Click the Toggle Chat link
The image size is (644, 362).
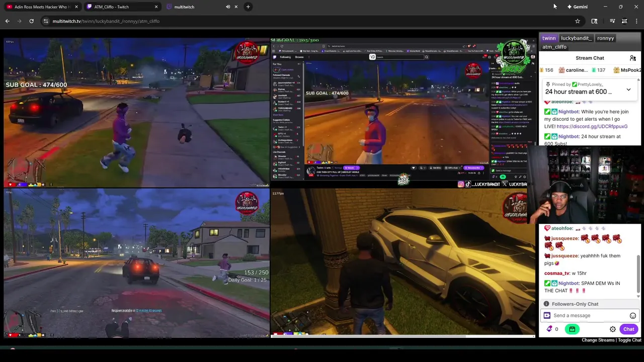coord(629,340)
